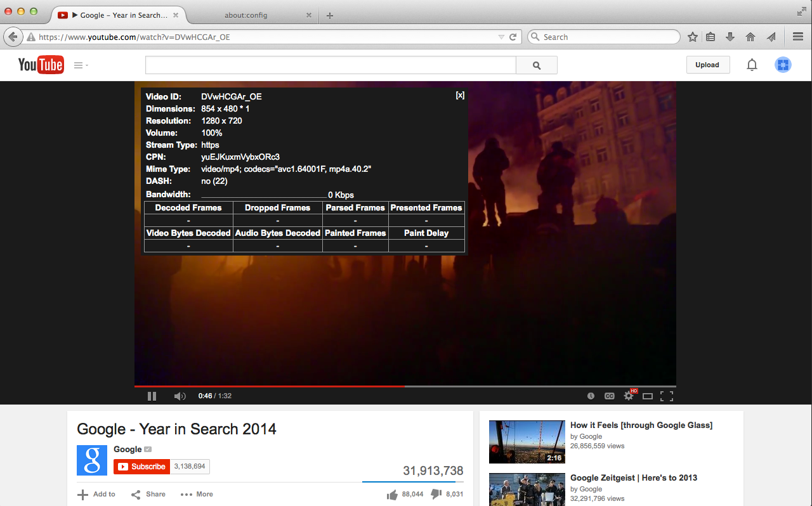Open the More actions menu

point(197,495)
